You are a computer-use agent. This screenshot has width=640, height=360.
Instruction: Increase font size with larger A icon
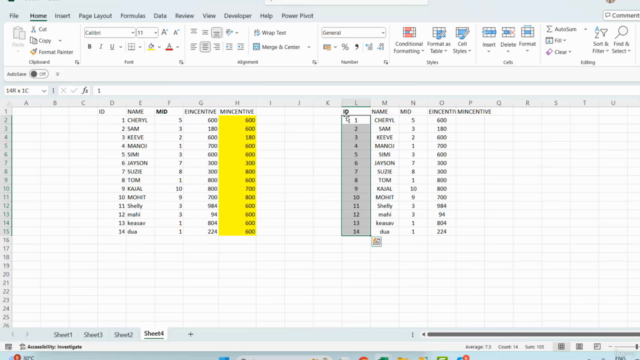click(x=164, y=33)
